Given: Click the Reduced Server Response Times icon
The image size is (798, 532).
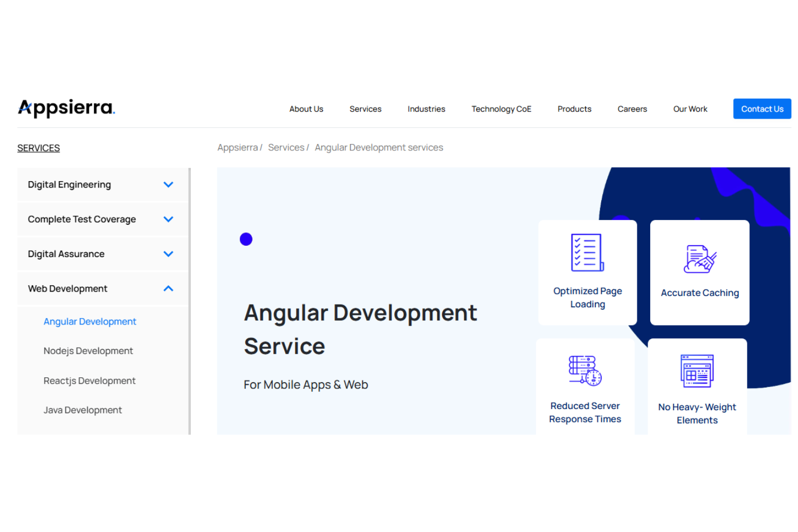Looking at the screenshot, I should coord(583,370).
